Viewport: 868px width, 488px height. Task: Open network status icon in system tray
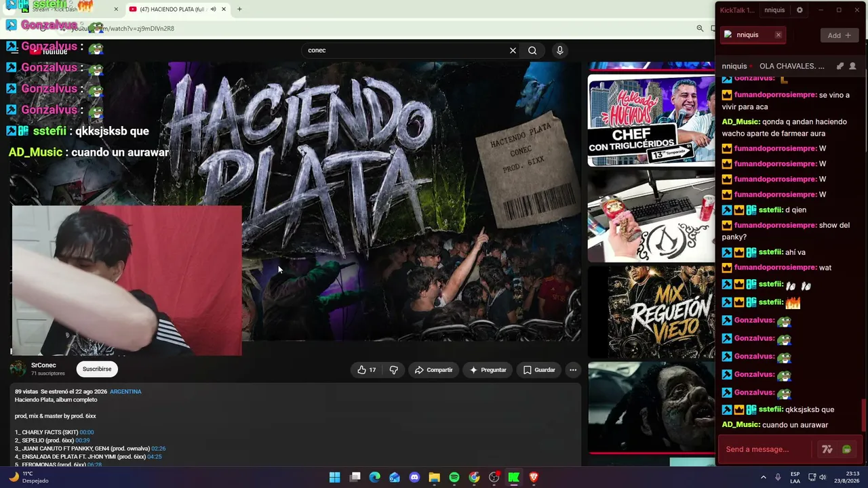pyautogui.click(x=812, y=477)
